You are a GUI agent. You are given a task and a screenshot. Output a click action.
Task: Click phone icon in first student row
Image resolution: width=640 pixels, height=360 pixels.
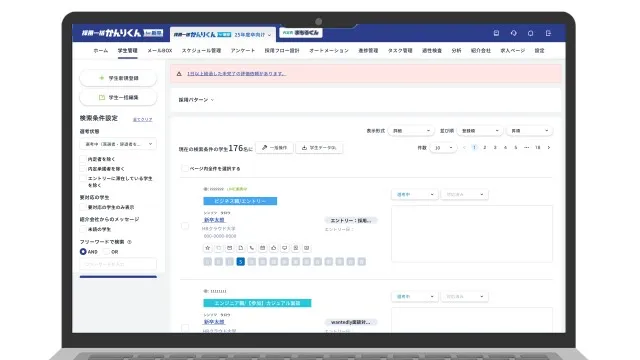[x=251, y=248]
